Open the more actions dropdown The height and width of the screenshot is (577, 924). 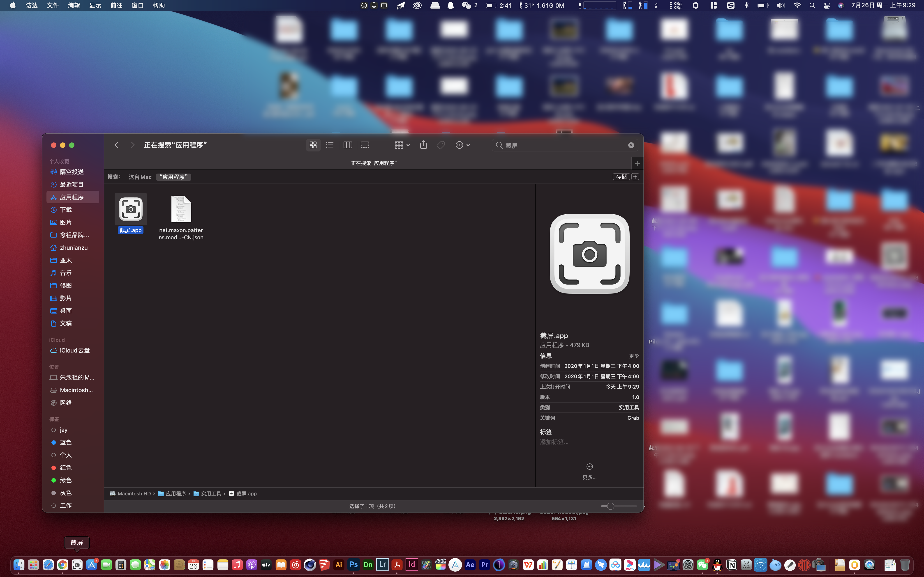(462, 145)
